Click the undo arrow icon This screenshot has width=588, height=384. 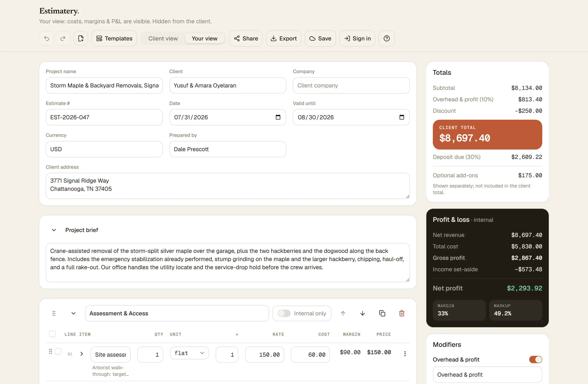[46, 39]
